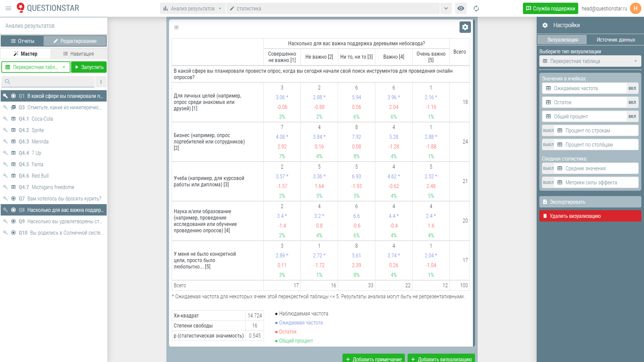Click the table icon of Q4.6 Red Bull

click(x=13, y=176)
